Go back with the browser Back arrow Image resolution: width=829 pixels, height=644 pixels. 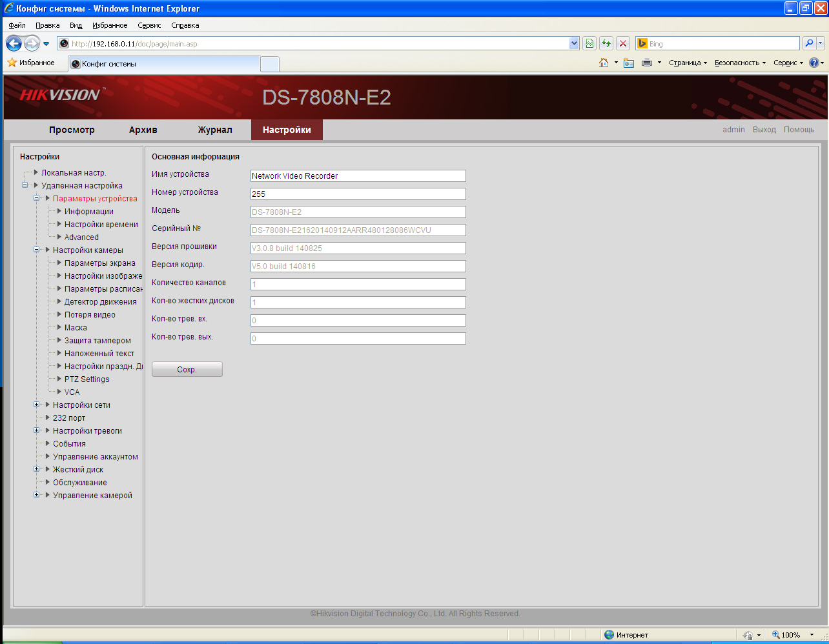(x=14, y=44)
